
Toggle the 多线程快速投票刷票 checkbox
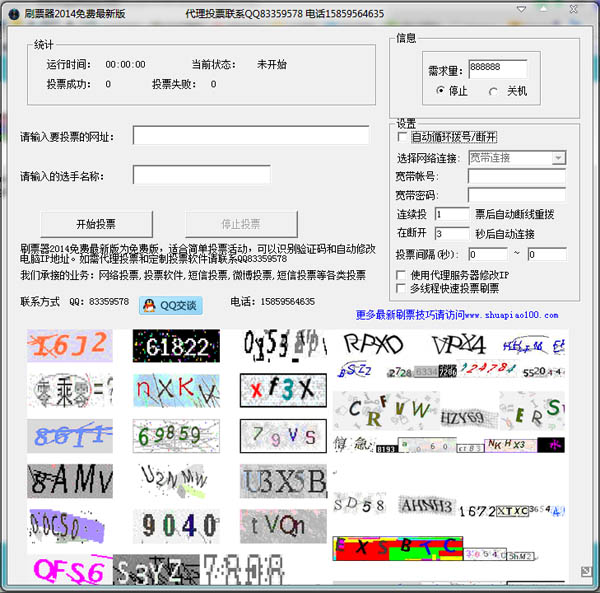point(403,287)
